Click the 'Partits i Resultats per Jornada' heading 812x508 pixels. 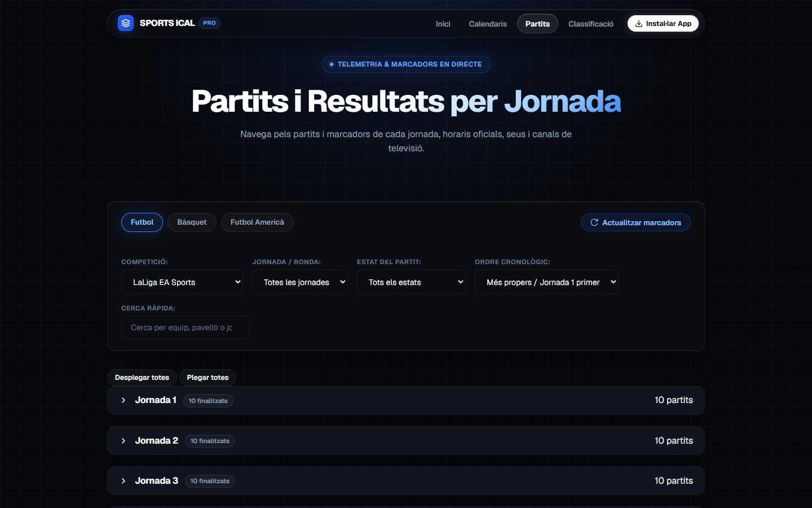coord(406,102)
